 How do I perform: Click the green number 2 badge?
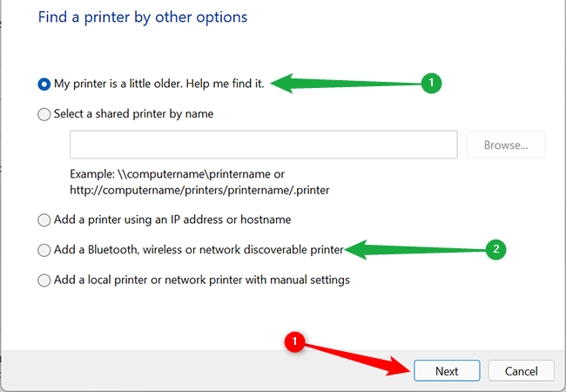[x=495, y=250]
